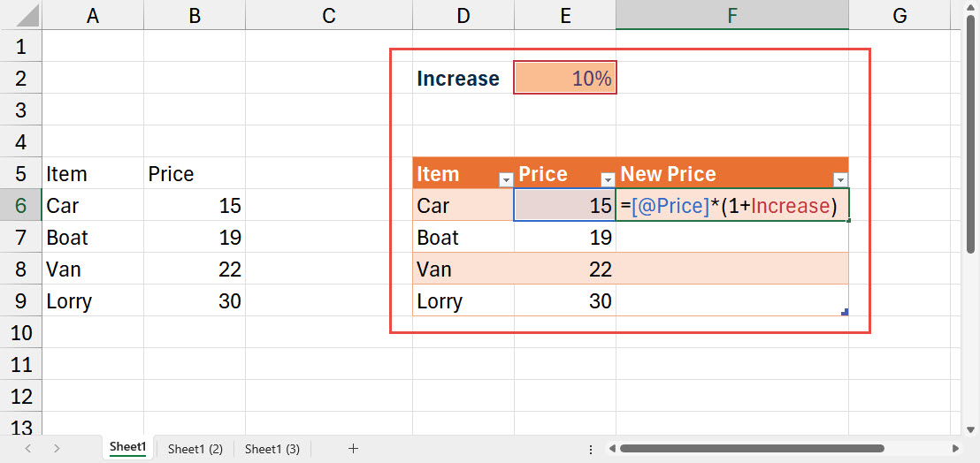Switch to the Sheet1 (2) tab
980x463 pixels.
pos(195,449)
